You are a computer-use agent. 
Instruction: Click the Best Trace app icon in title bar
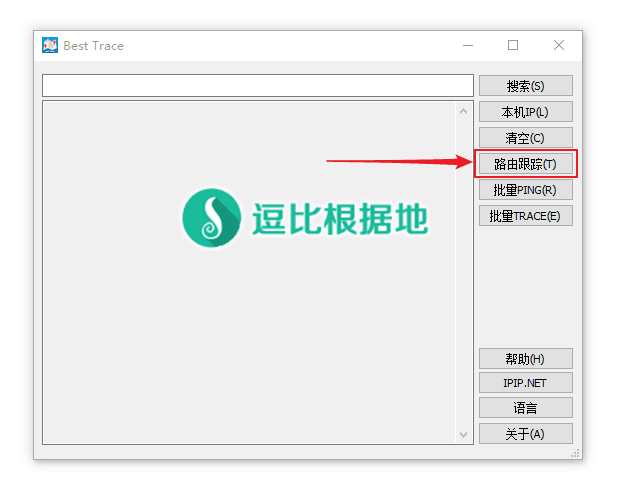pos(50,46)
